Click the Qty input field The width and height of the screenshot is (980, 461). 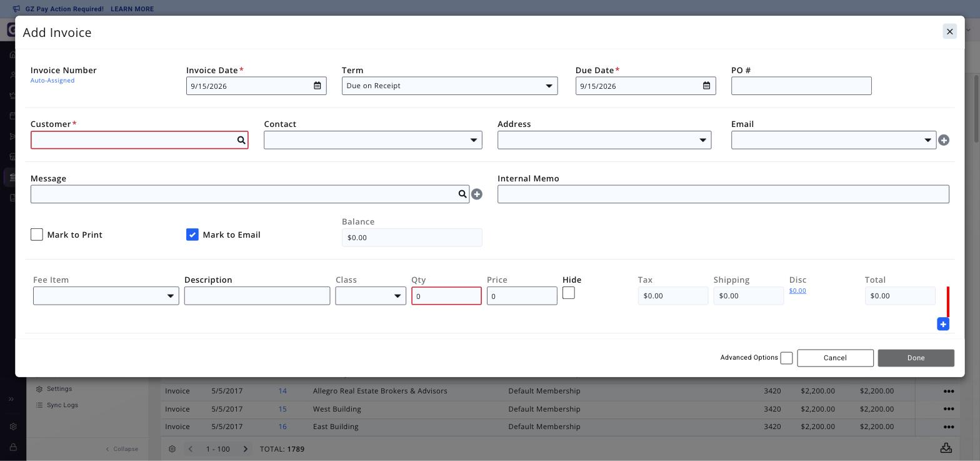point(446,296)
